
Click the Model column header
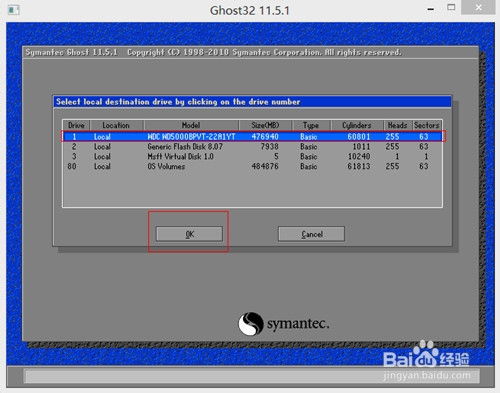191,125
